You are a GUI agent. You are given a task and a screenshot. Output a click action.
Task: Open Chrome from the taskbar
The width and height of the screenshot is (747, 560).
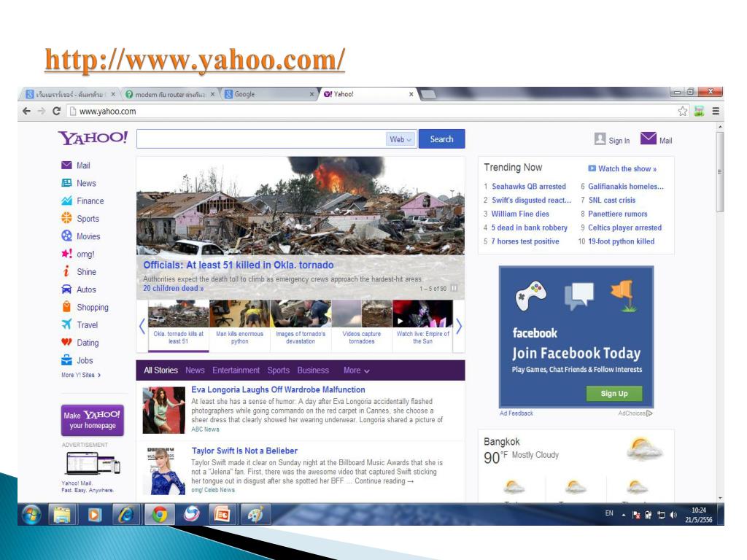click(160, 515)
